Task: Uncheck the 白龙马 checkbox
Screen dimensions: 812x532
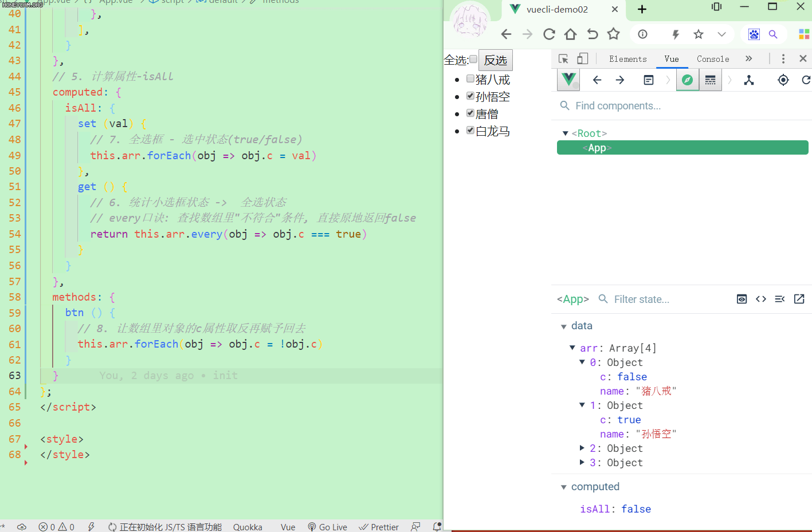Action: tap(470, 130)
